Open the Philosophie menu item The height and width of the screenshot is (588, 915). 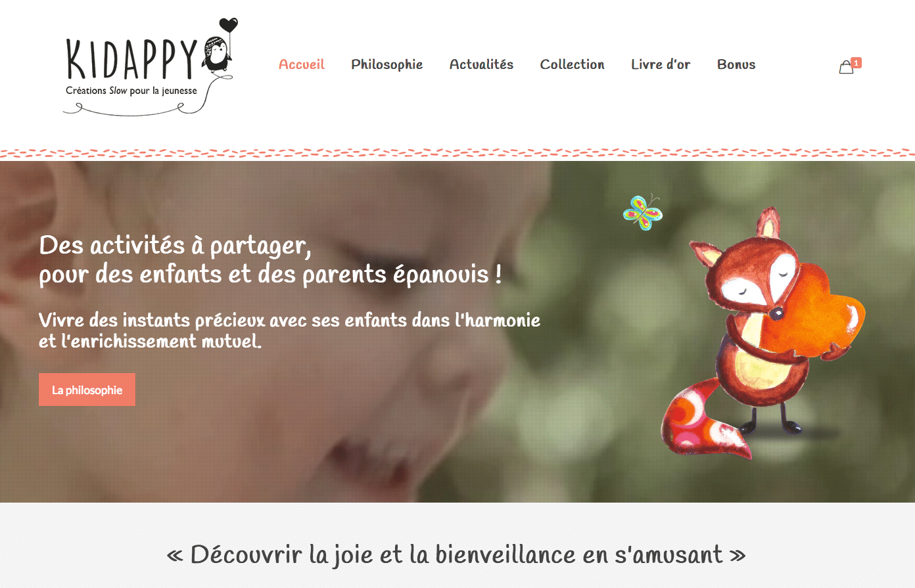point(387,64)
